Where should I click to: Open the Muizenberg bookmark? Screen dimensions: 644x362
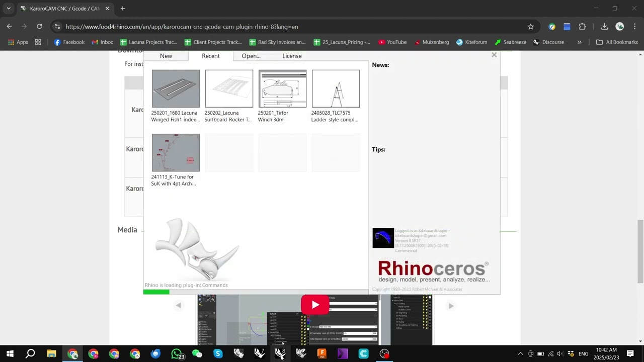pos(432,42)
